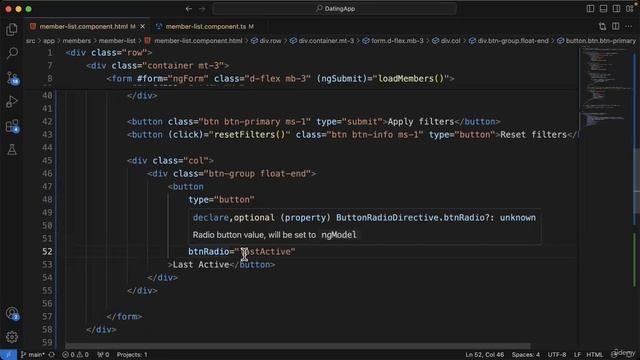Select member-list.component.html file breadcrumb
This screenshot has width=640, height=360.
tap(193, 40)
